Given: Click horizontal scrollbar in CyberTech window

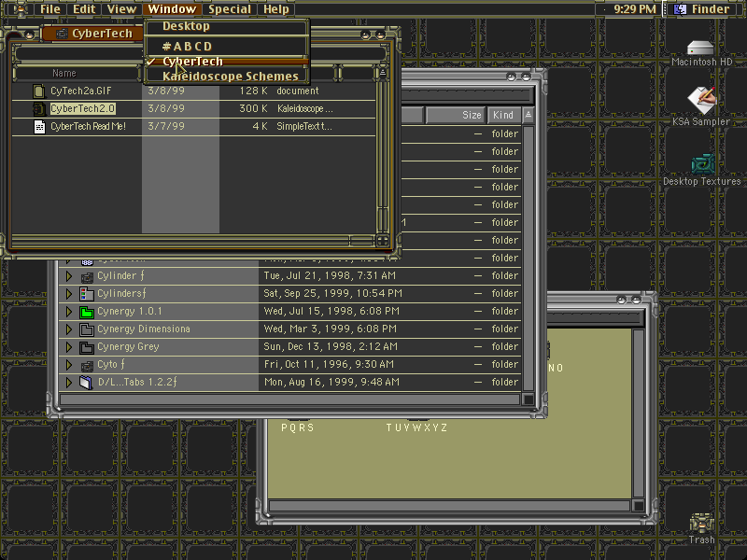Looking at the screenshot, I should pos(193,241).
